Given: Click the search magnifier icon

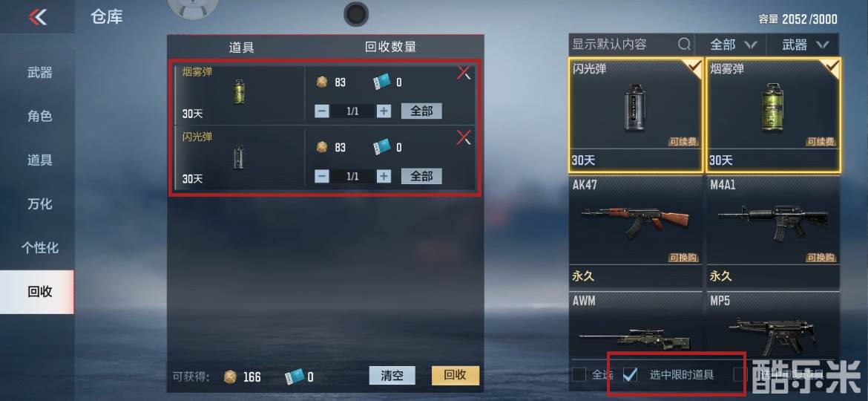Looking at the screenshot, I should tap(685, 44).
